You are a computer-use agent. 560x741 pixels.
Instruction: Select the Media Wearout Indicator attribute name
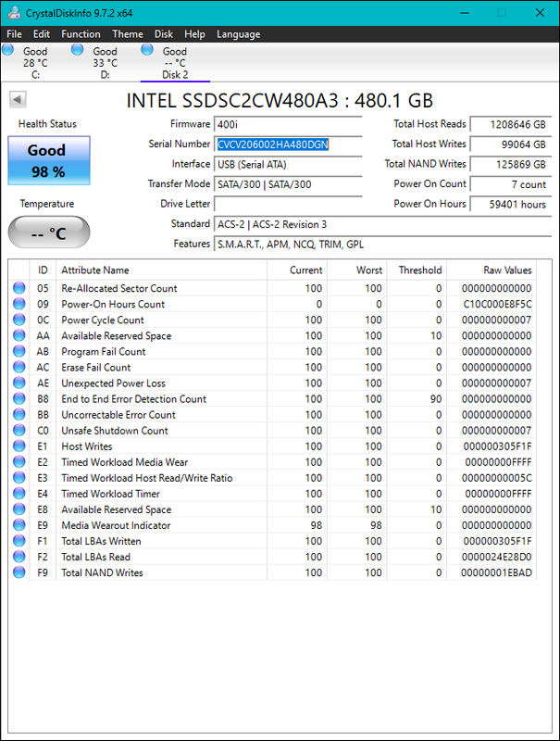click(116, 525)
